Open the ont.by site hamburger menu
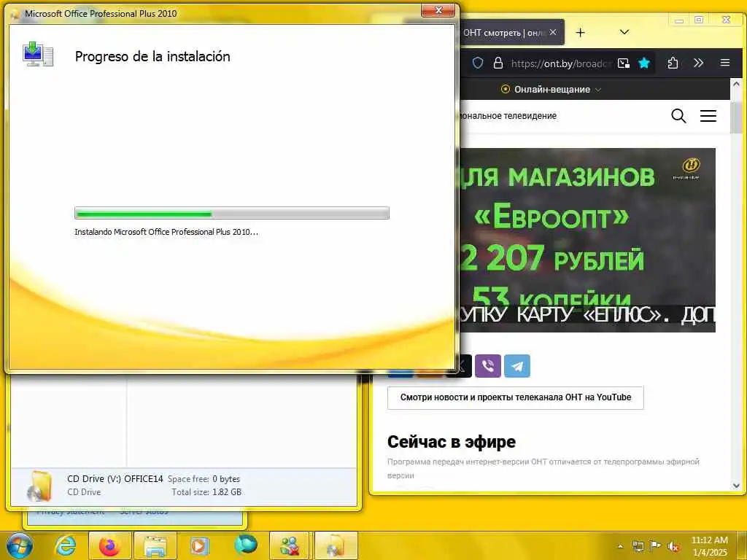The height and width of the screenshot is (560, 747). 708,116
